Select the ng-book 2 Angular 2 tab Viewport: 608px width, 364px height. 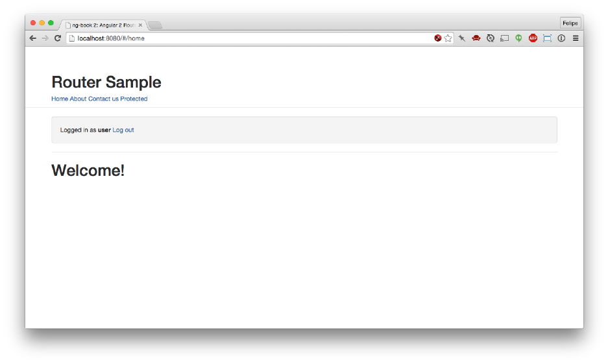pos(101,25)
